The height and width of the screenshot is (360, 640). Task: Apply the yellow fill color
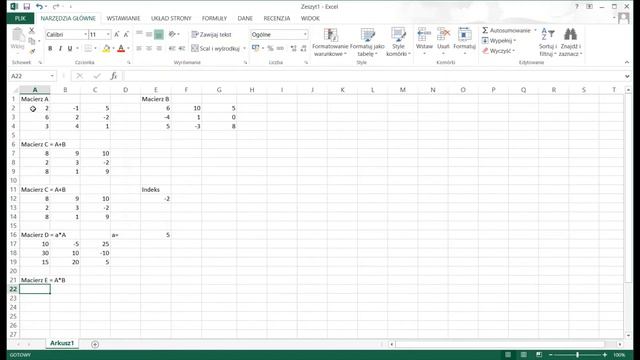106,49
